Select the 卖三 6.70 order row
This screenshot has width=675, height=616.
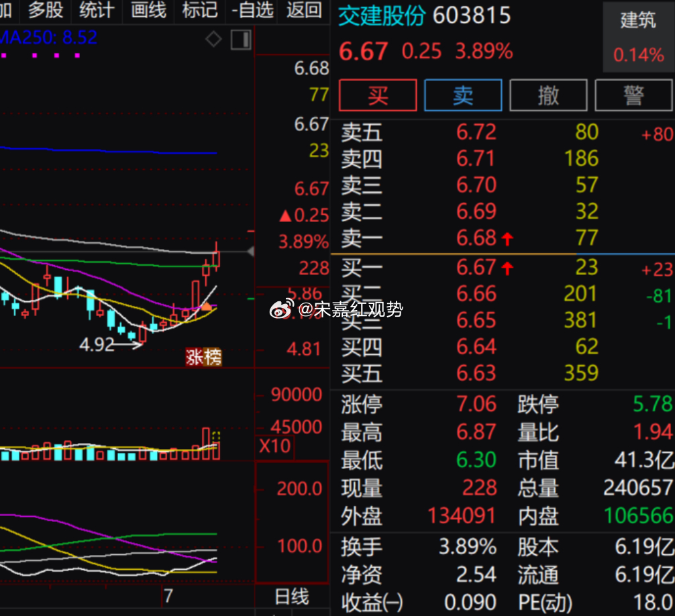(x=503, y=185)
